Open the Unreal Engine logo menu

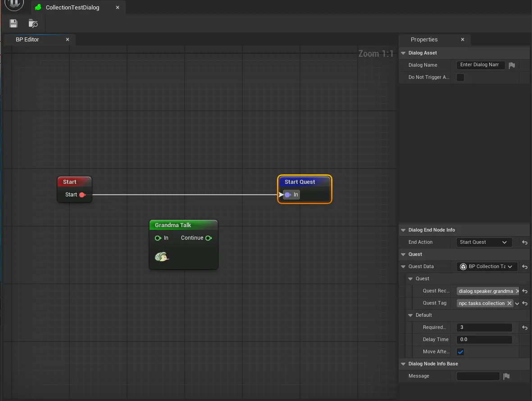point(14,4)
